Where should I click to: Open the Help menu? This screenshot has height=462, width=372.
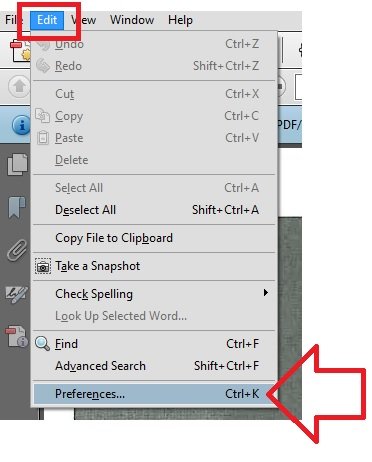click(x=180, y=20)
